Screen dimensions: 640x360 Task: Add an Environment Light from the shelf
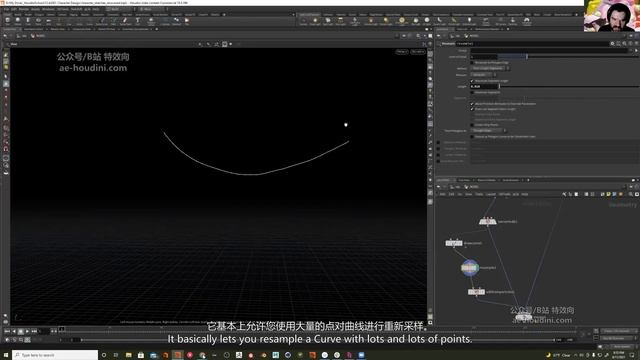click(x=402, y=21)
